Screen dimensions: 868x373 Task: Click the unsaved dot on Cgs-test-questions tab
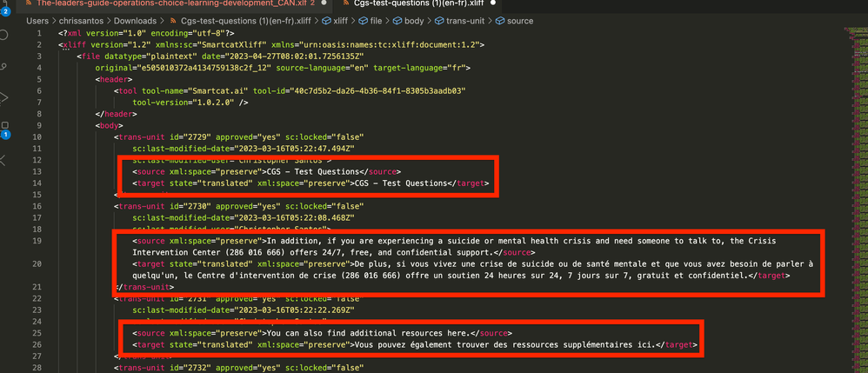[493, 3]
